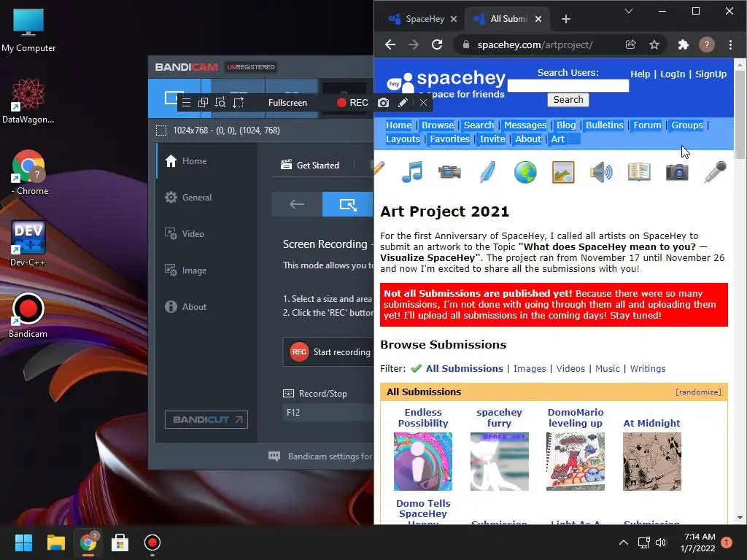Open the Bandicam desktop shortcut
Screen dimensions: 747x560
(28, 315)
